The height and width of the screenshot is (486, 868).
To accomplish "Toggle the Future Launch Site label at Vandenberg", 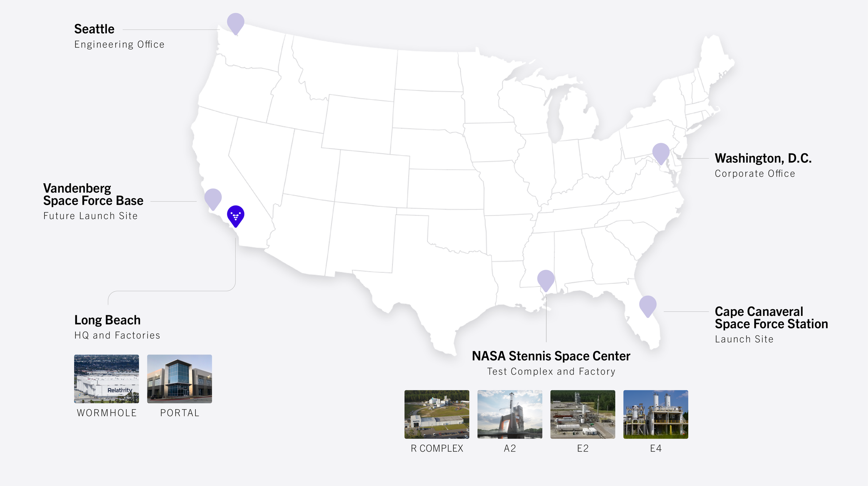I will [x=91, y=216].
